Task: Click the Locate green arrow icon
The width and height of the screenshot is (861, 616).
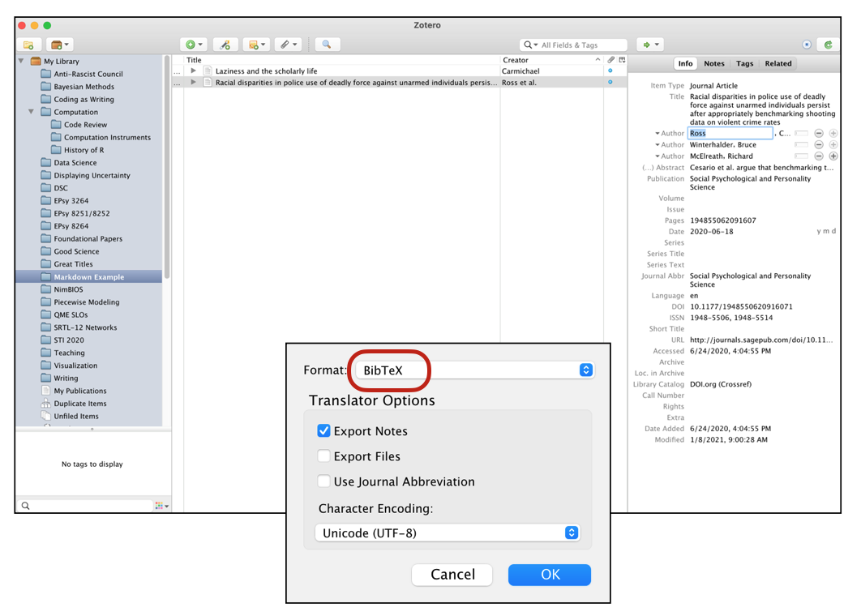Action: click(646, 45)
